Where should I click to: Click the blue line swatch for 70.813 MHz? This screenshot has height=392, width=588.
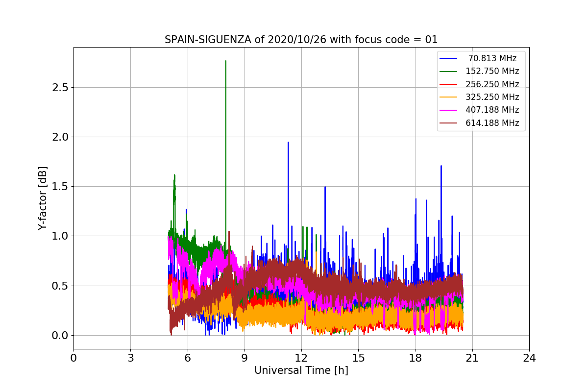point(449,58)
